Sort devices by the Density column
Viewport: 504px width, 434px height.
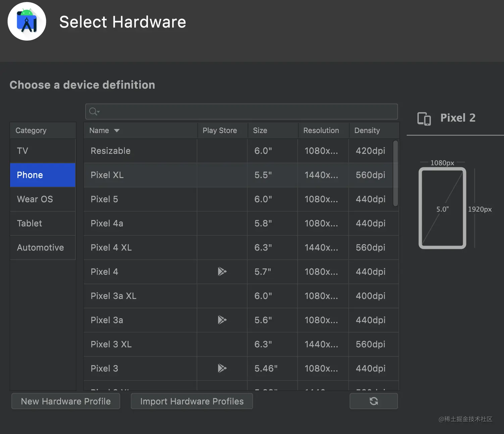367,131
